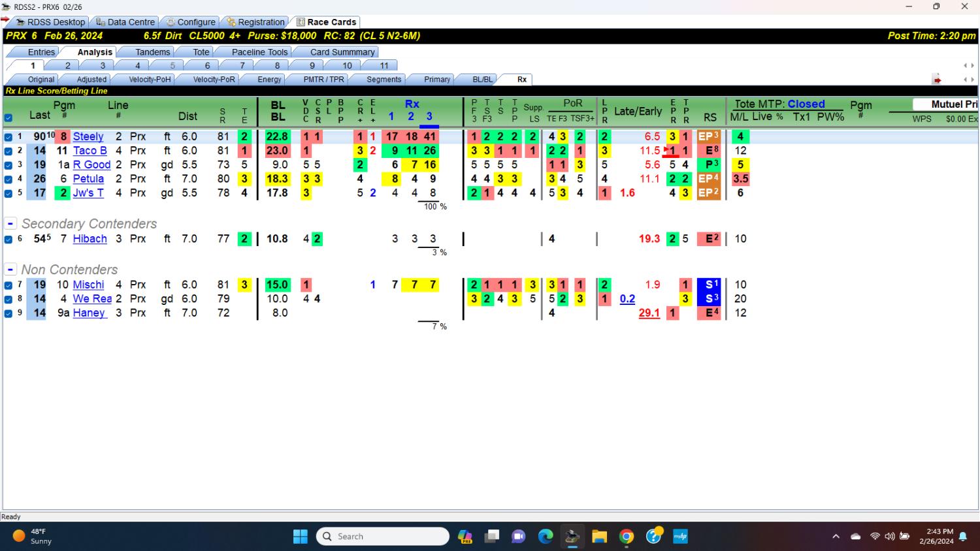Select the Rx 3 column header
980x551 pixels.
(429, 116)
